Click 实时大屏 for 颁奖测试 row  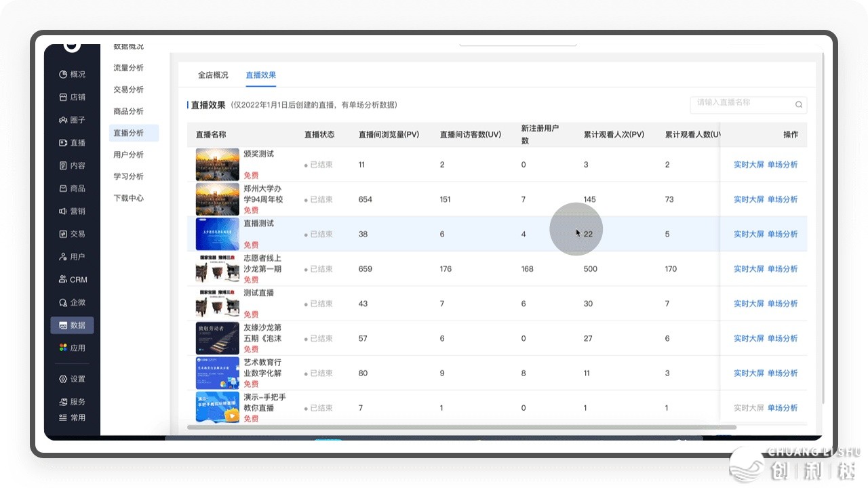pos(749,165)
